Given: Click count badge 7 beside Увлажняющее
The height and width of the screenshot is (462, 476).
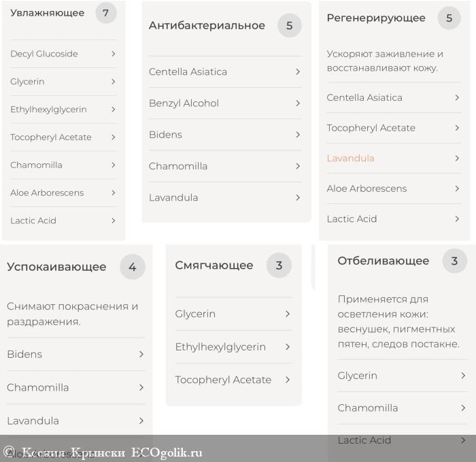Looking at the screenshot, I should click(105, 13).
